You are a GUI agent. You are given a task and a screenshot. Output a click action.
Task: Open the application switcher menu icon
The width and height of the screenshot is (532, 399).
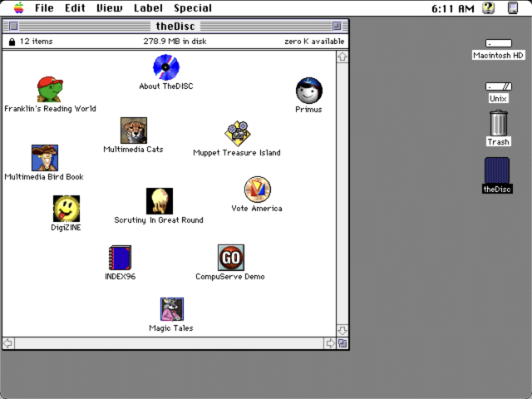(x=513, y=7)
